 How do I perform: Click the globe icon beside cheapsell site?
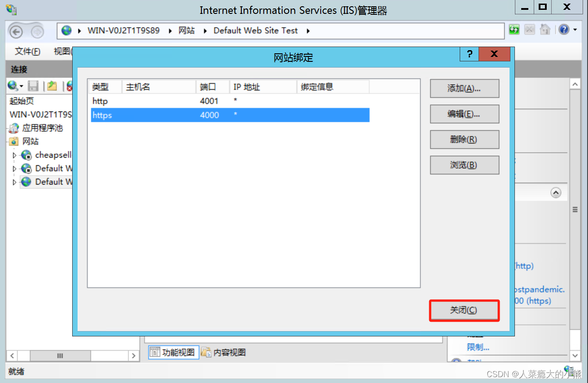click(26, 155)
